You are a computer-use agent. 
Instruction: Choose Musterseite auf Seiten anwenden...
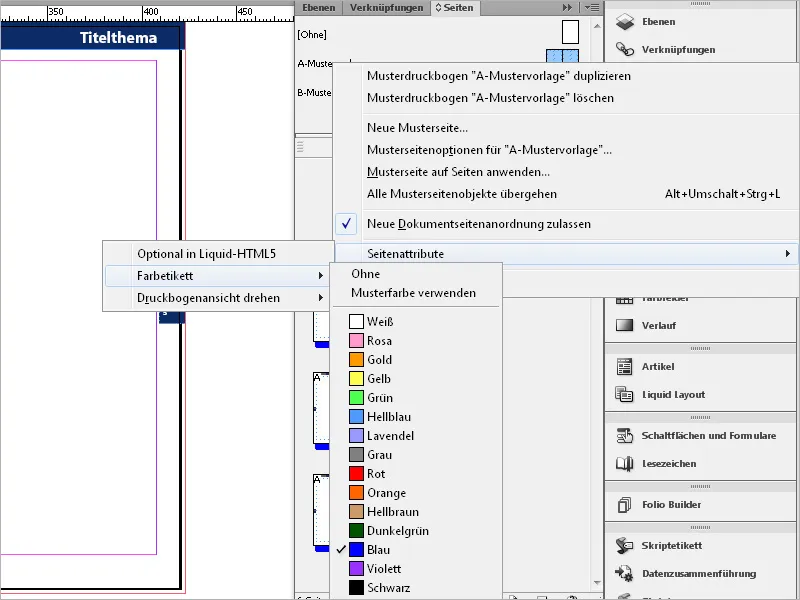[x=458, y=172]
